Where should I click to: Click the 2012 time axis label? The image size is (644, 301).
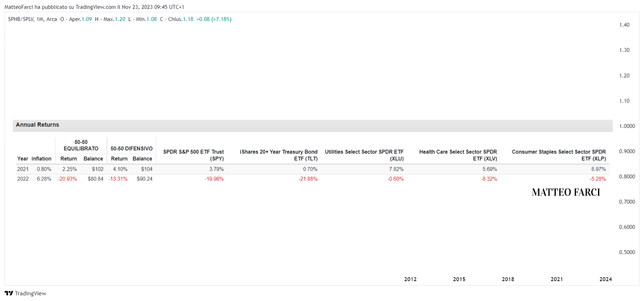[410, 279]
